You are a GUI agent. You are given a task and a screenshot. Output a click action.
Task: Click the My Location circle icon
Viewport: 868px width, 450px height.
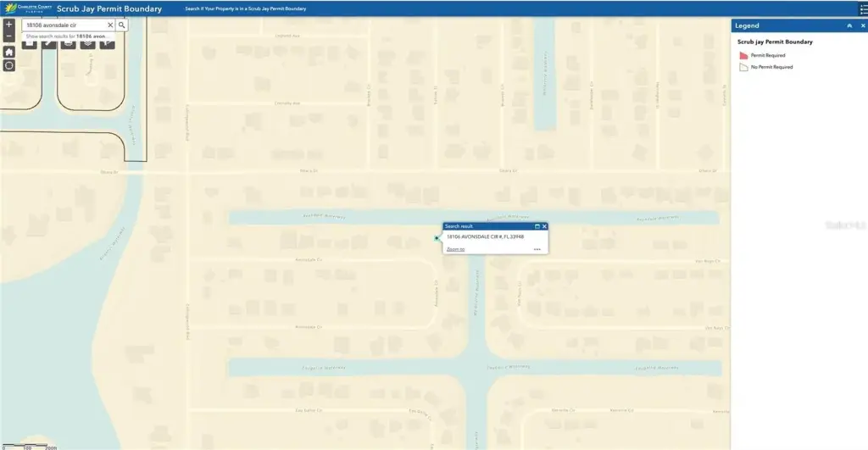8,65
